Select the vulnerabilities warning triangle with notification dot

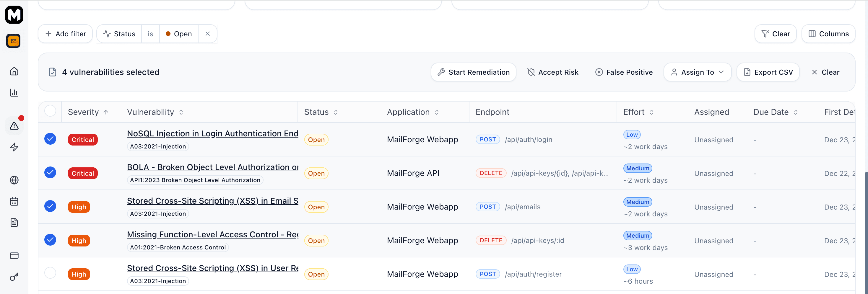14,125
